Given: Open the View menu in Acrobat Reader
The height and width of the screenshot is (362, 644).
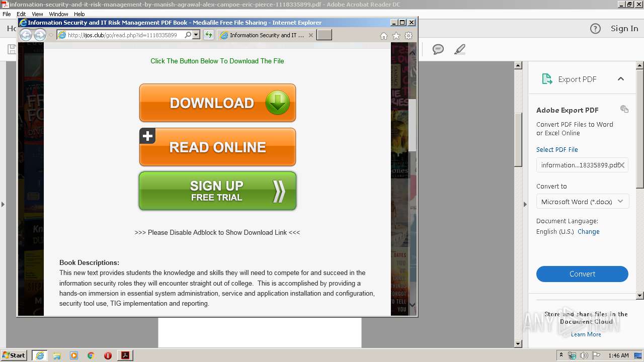Looking at the screenshot, I should tap(37, 14).
